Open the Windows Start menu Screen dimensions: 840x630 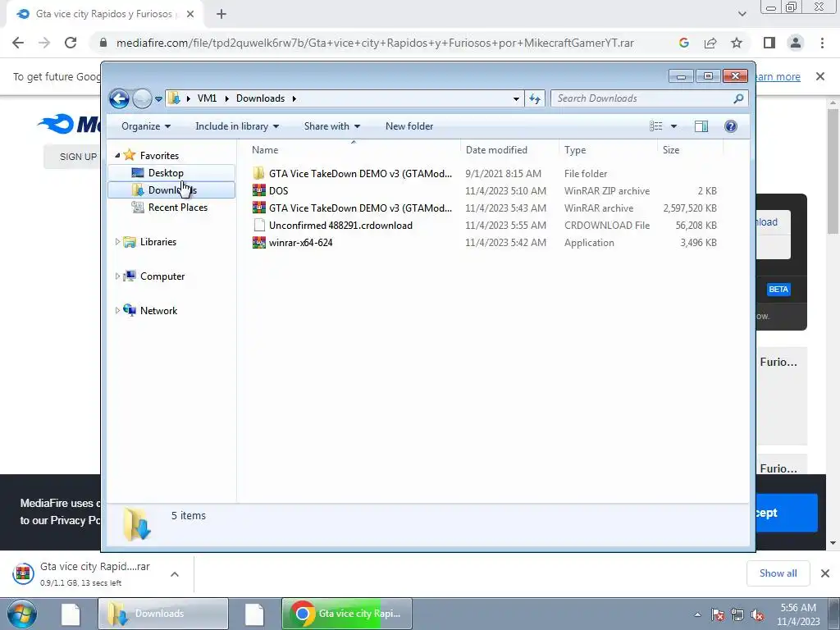pyautogui.click(x=22, y=614)
